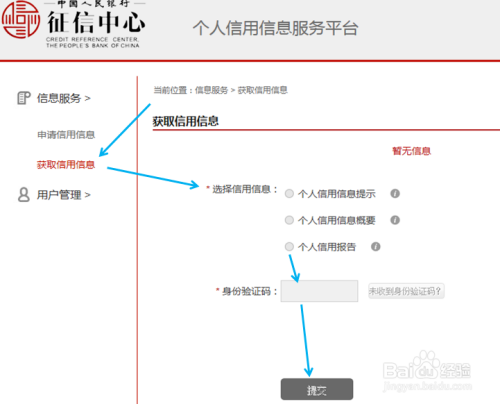This screenshot has width=500, height=404.
Task: Click the 征信中心 header title text
Action: [x=96, y=22]
